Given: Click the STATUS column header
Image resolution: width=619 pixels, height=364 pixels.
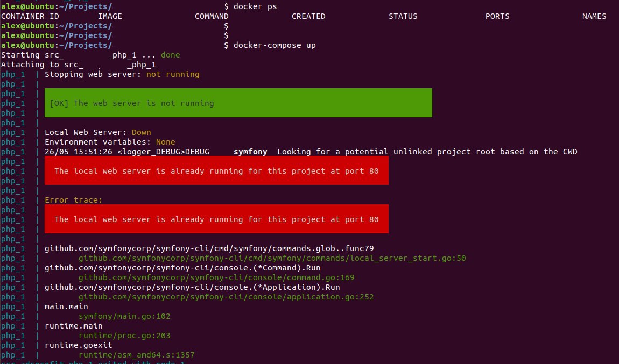Looking at the screenshot, I should point(403,16).
